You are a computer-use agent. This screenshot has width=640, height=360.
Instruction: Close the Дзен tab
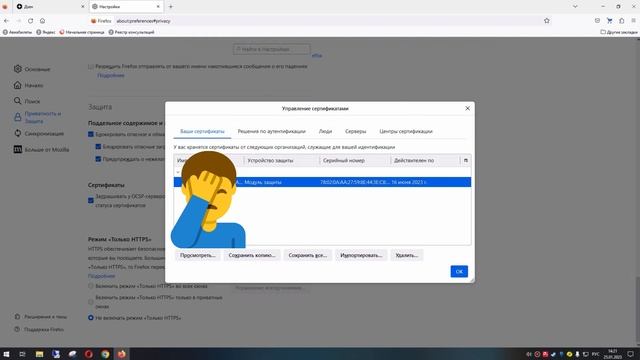click(x=82, y=7)
